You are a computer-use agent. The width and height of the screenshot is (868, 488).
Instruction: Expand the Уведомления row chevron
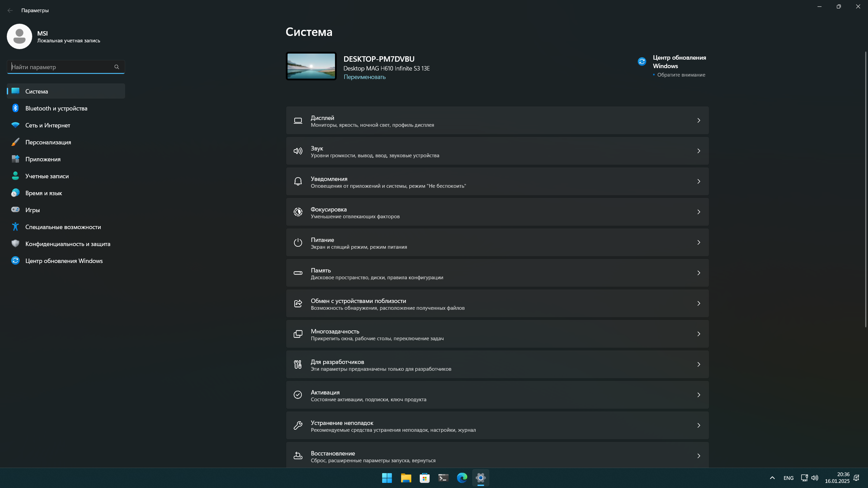699,182
